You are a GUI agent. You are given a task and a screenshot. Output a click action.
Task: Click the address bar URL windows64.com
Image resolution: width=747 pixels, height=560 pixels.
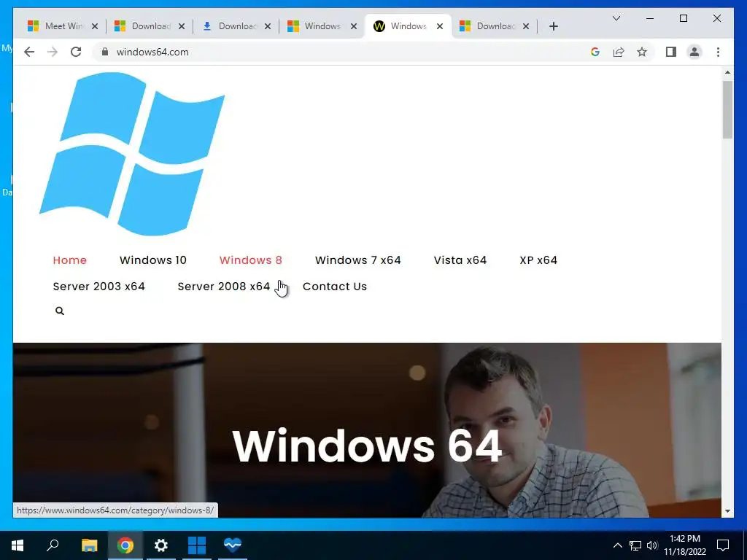(152, 52)
